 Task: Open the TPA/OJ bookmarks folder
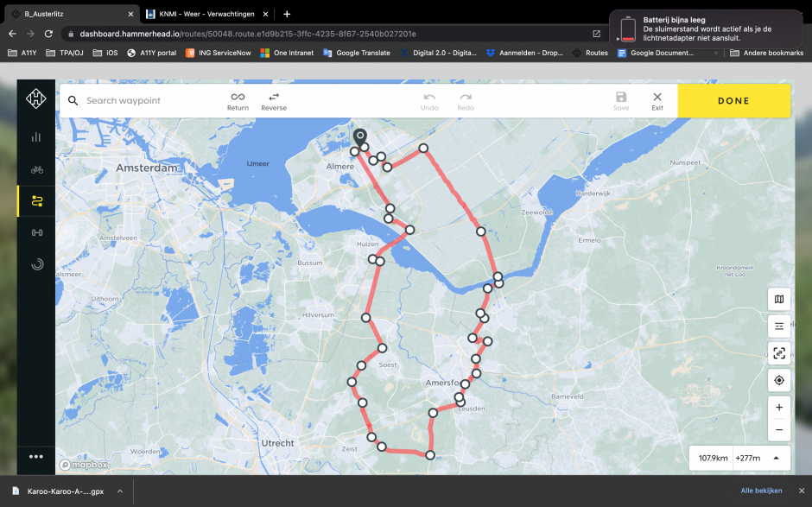[x=65, y=53]
